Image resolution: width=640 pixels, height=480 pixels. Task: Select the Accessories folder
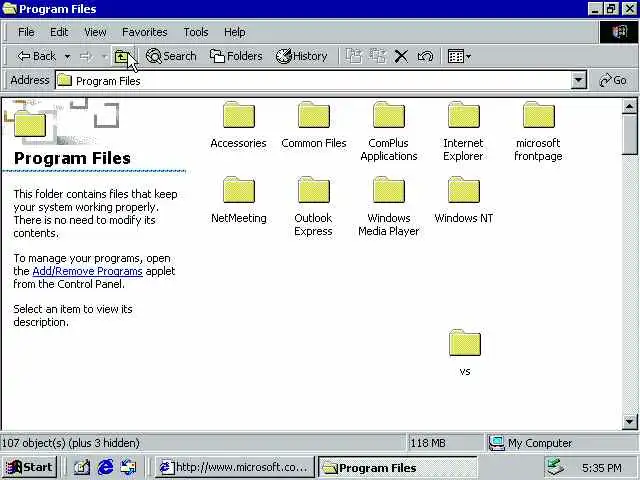point(239,125)
